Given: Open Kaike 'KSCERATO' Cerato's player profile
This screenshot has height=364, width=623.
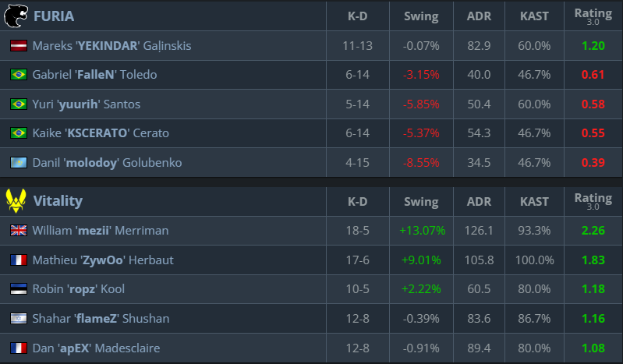Looking at the screenshot, I should click(x=101, y=133).
